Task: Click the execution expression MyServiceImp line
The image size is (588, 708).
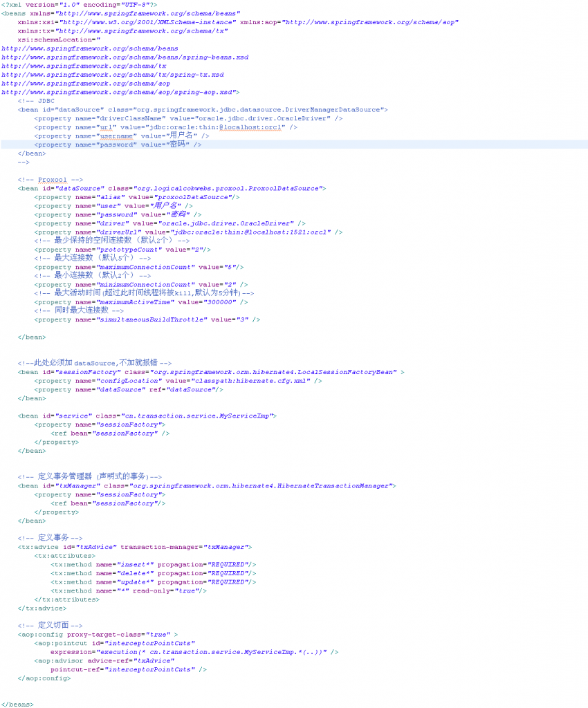Action: click(x=194, y=652)
